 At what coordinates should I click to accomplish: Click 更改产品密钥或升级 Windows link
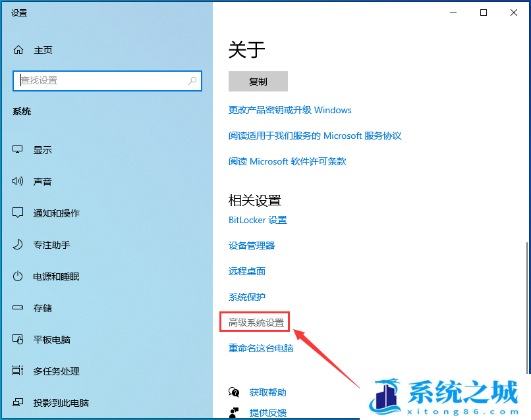289,110
